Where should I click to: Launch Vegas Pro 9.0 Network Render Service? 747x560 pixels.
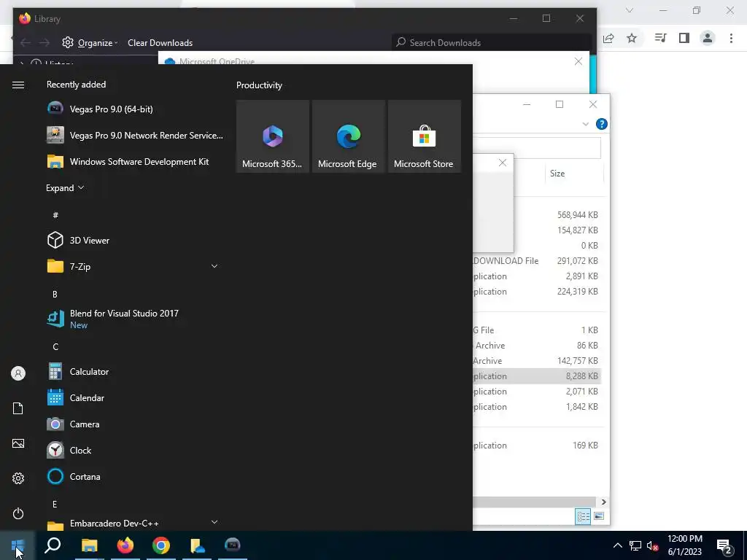tap(135, 135)
